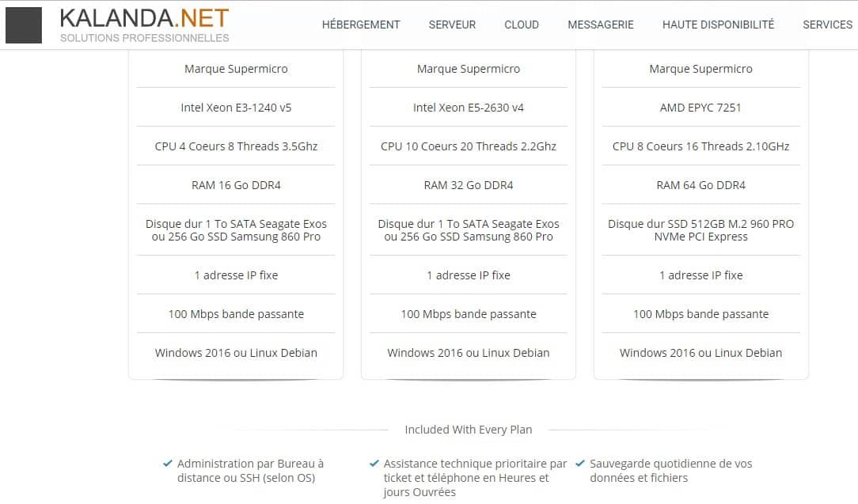Click the Included With Every Plan heading
This screenshot has width=858, height=504.
click(469, 430)
